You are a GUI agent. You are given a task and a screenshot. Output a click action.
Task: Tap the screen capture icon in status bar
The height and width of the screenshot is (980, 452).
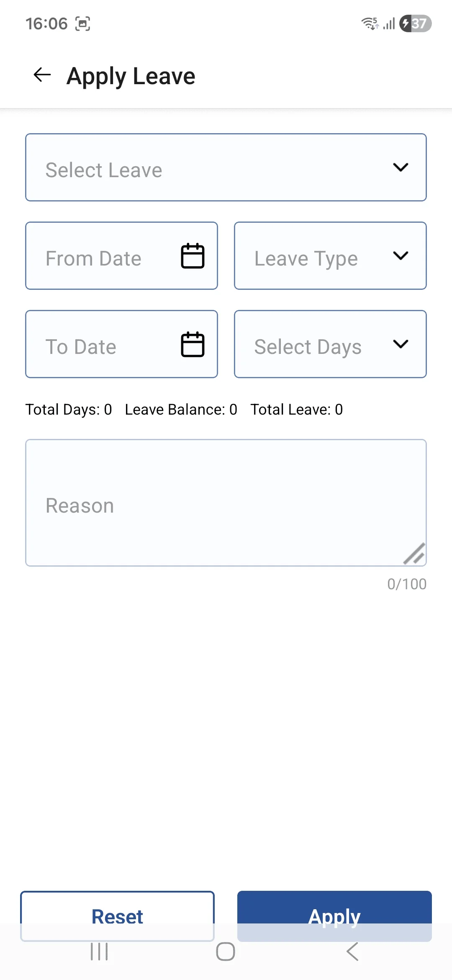point(82,24)
